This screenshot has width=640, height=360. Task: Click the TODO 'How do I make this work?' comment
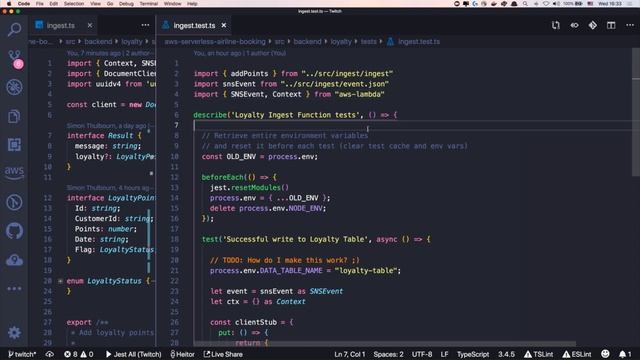[x=285, y=260]
